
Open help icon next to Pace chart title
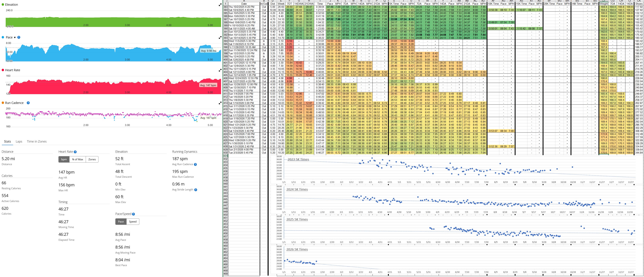19,38
